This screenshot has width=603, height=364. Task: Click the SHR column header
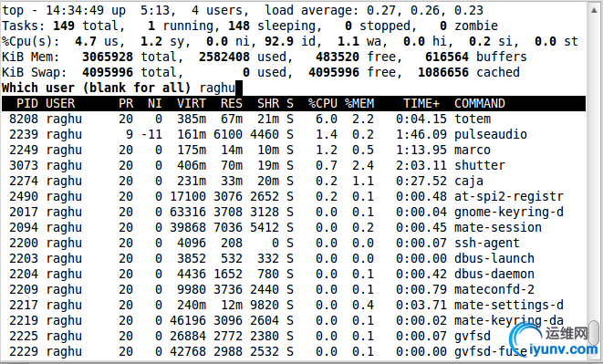(268, 103)
